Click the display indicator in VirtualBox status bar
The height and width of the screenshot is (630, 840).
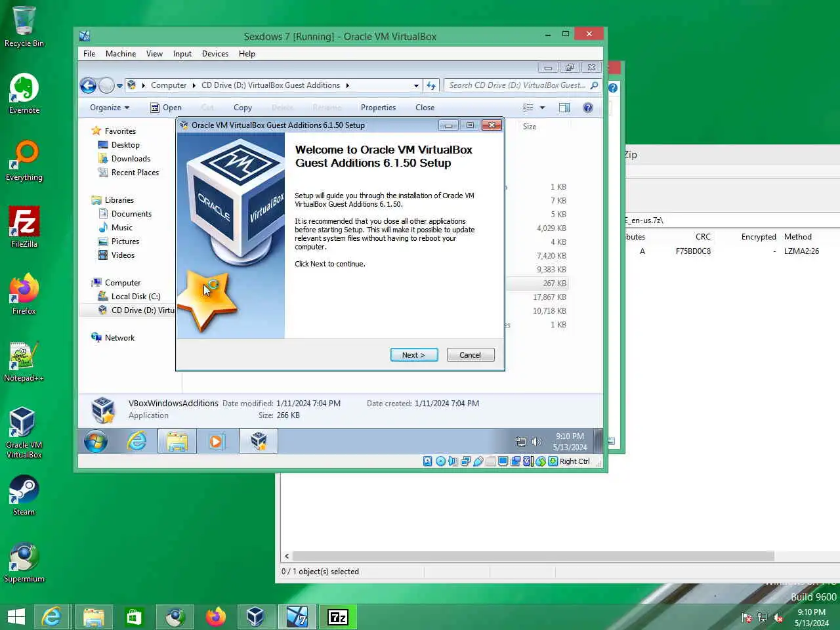tap(503, 461)
